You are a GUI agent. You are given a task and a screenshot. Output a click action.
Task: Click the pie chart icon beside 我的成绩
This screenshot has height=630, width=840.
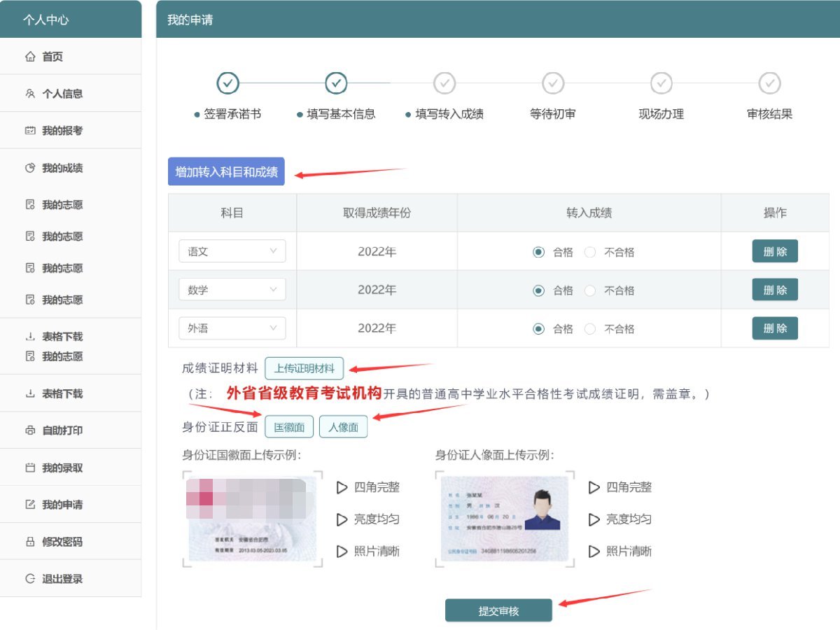(x=30, y=168)
